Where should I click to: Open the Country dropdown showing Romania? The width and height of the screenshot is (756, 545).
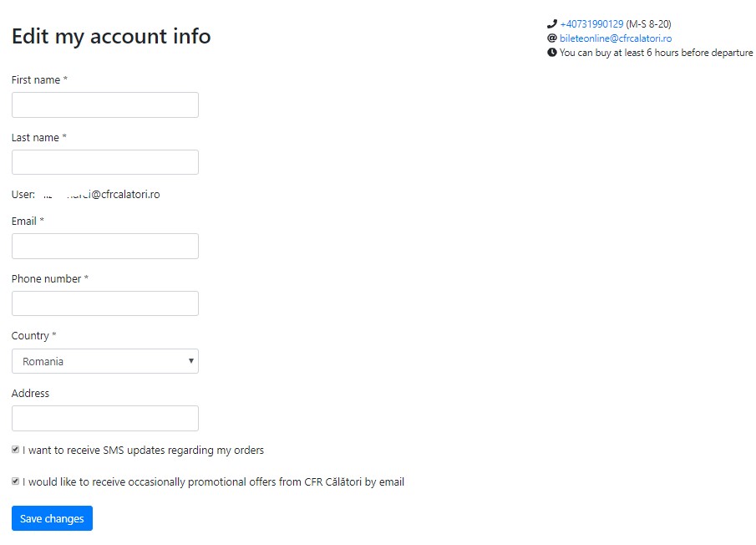click(x=105, y=361)
